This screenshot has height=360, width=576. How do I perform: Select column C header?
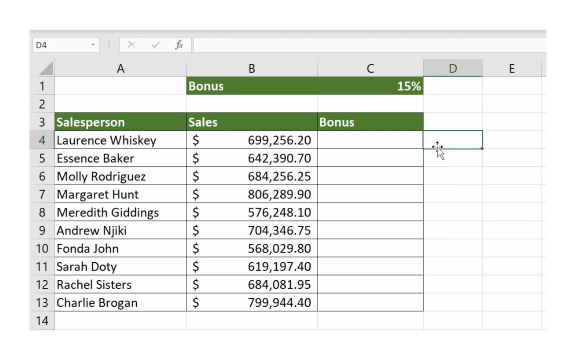[x=370, y=68]
